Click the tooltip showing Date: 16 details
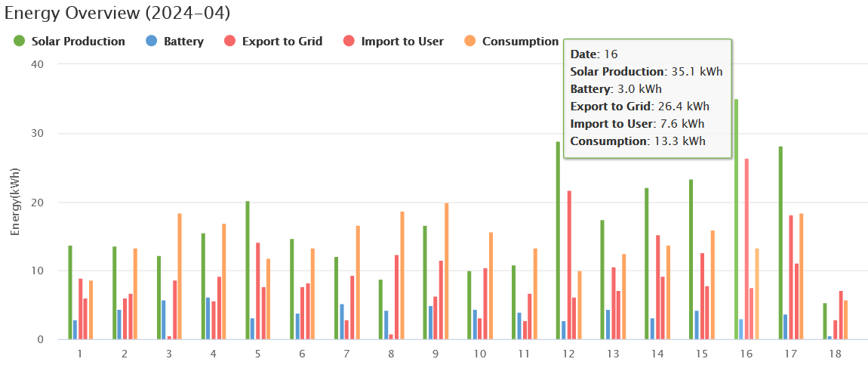 pyautogui.click(x=648, y=98)
